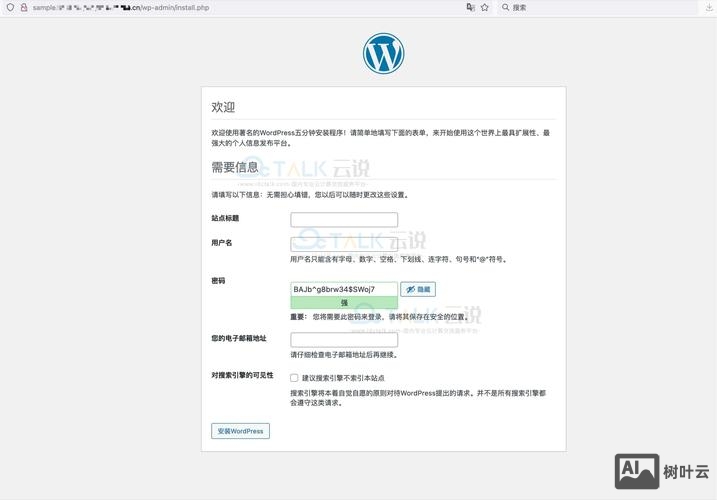717x500 pixels.
Task: Click the shield tracking protection icon
Action: (x=10, y=7)
